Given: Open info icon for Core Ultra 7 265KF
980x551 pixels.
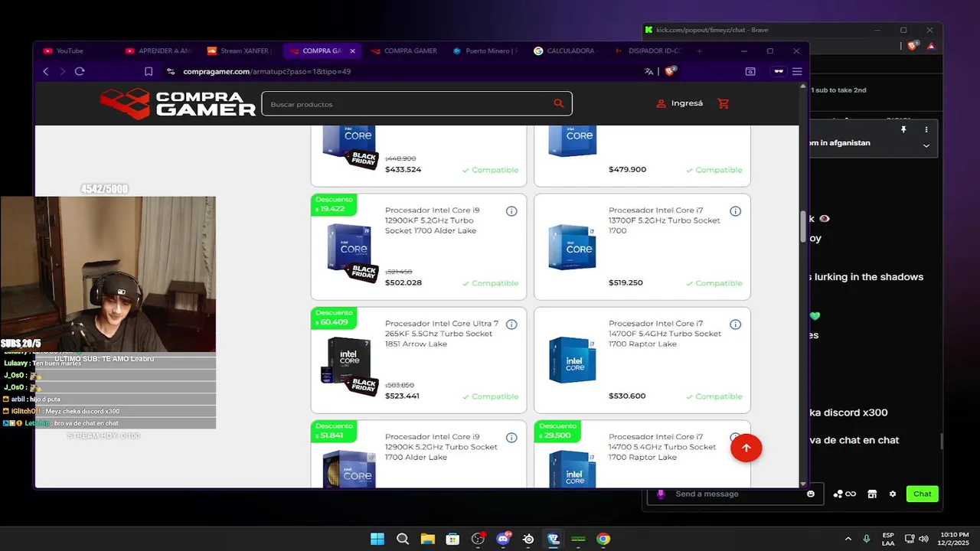Looking at the screenshot, I should point(511,324).
